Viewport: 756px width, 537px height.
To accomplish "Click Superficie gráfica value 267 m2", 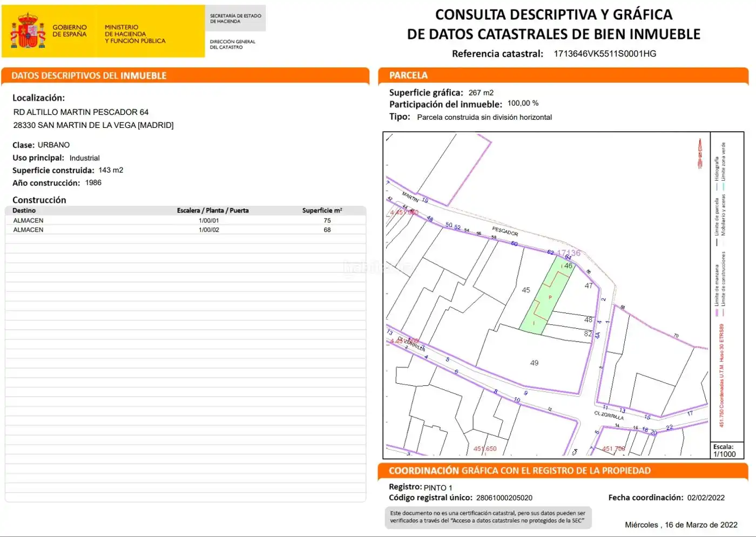I will pos(481,93).
